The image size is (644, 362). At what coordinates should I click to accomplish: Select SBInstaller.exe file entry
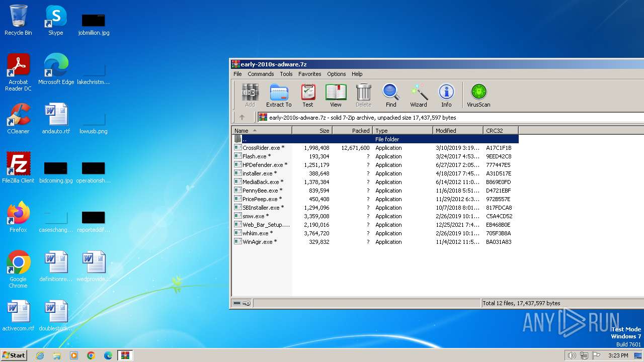(375, 208)
